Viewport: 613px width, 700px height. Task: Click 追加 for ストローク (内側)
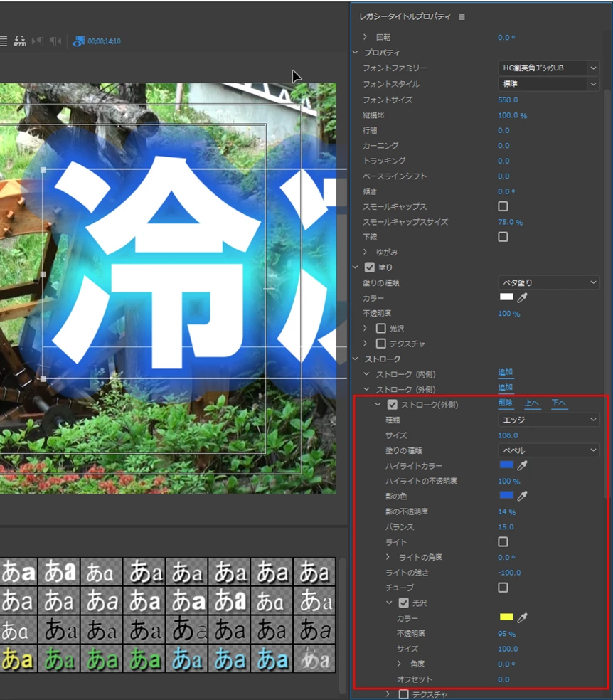[x=506, y=372]
